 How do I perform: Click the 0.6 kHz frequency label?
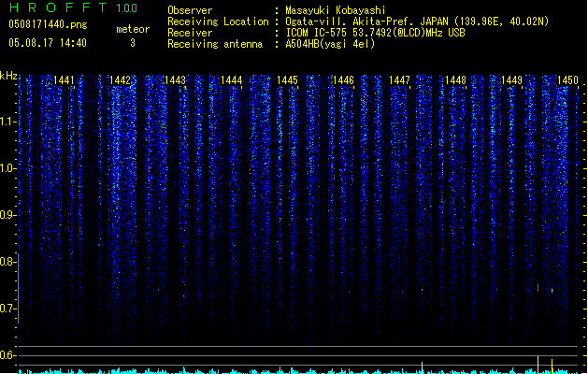click(8, 355)
